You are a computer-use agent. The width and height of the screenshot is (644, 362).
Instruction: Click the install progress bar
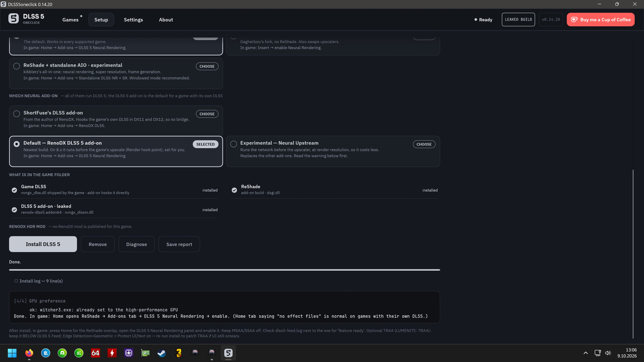pyautogui.click(x=224, y=270)
